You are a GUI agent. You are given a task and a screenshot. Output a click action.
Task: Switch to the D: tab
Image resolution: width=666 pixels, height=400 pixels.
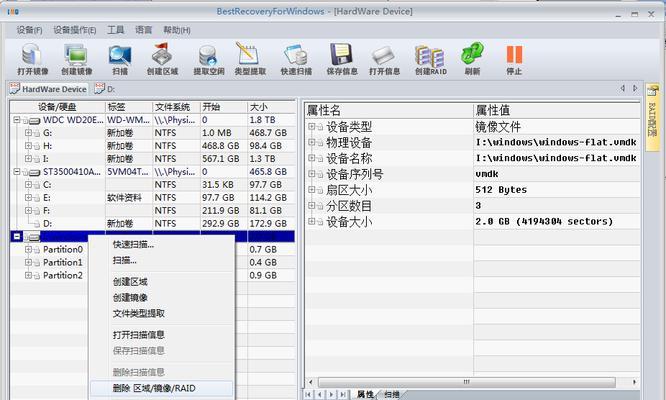pos(105,89)
